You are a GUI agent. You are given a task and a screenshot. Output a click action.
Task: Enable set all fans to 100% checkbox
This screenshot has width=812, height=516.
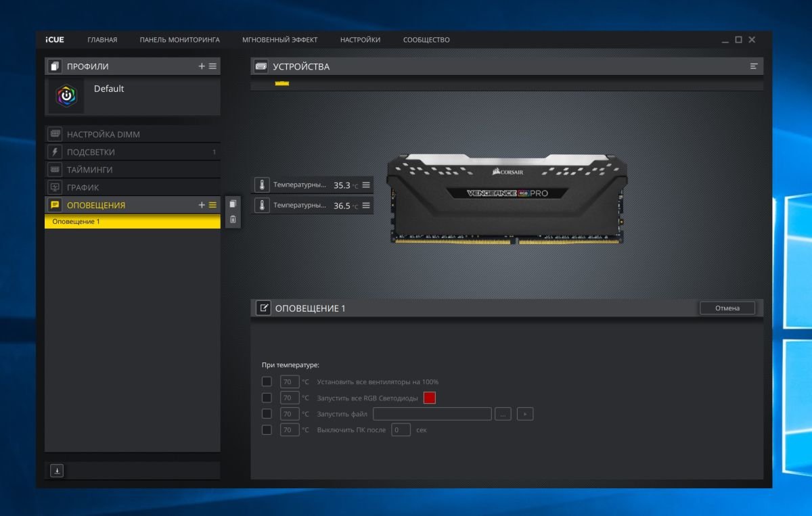click(267, 381)
